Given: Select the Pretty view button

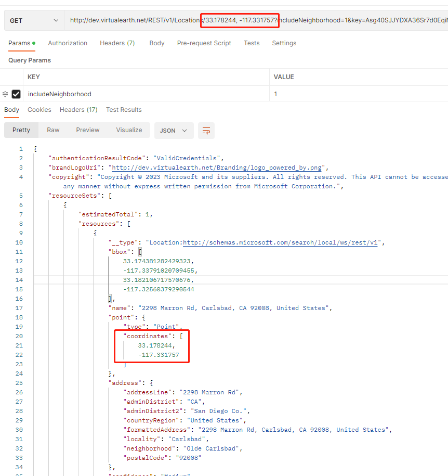Looking at the screenshot, I should pyautogui.click(x=21, y=130).
